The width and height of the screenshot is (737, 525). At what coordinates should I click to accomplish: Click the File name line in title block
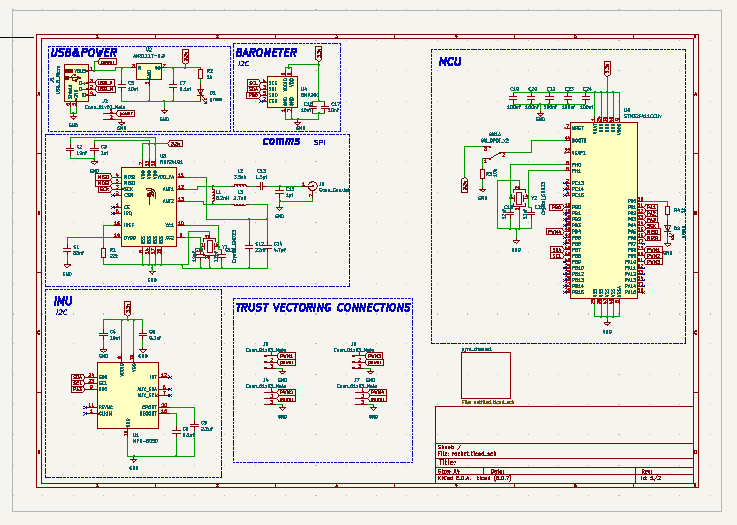coord(466,454)
